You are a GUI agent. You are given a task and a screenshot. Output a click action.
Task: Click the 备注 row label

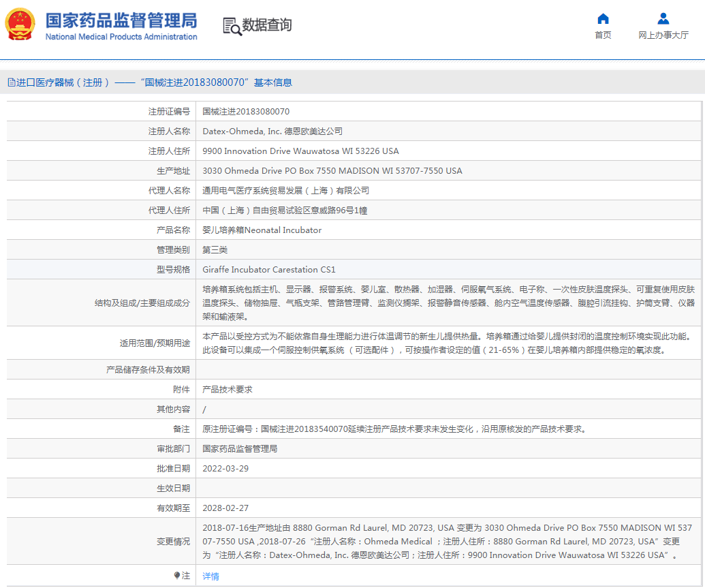click(181, 429)
